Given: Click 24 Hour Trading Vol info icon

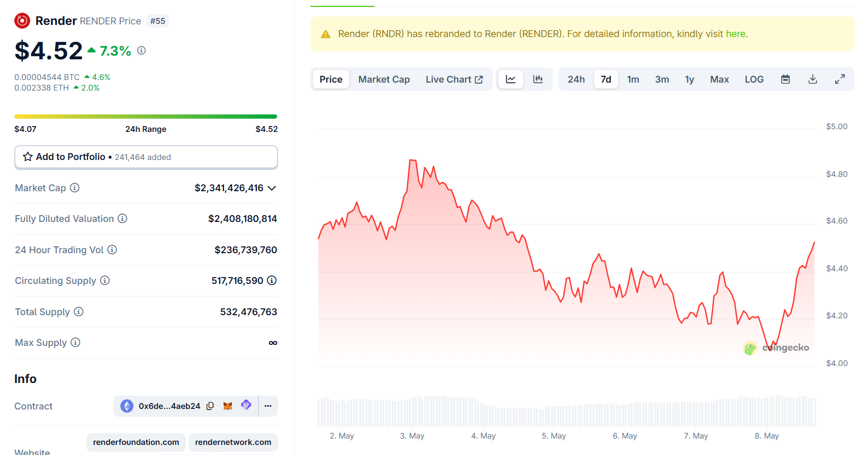Looking at the screenshot, I should pyautogui.click(x=112, y=249).
